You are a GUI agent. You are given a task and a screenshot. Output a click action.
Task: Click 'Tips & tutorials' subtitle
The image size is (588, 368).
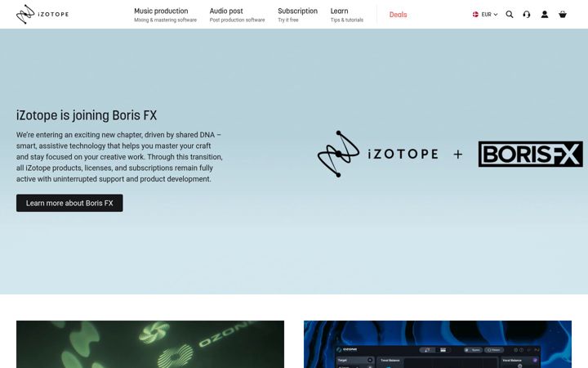click(347, 20)
